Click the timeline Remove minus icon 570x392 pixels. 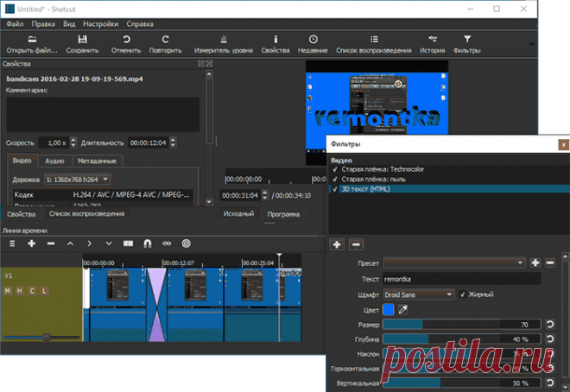(51, 243)
